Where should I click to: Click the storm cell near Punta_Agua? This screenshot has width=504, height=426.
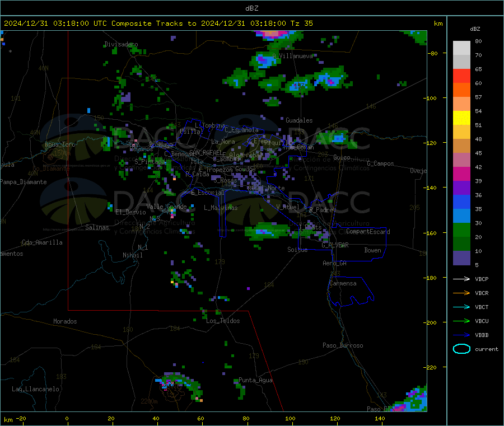240,390
